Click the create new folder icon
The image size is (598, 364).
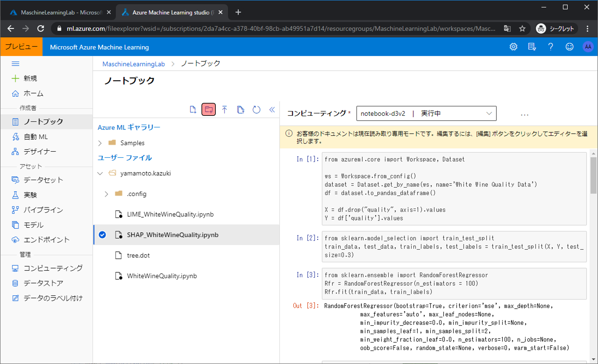point(209,110)
